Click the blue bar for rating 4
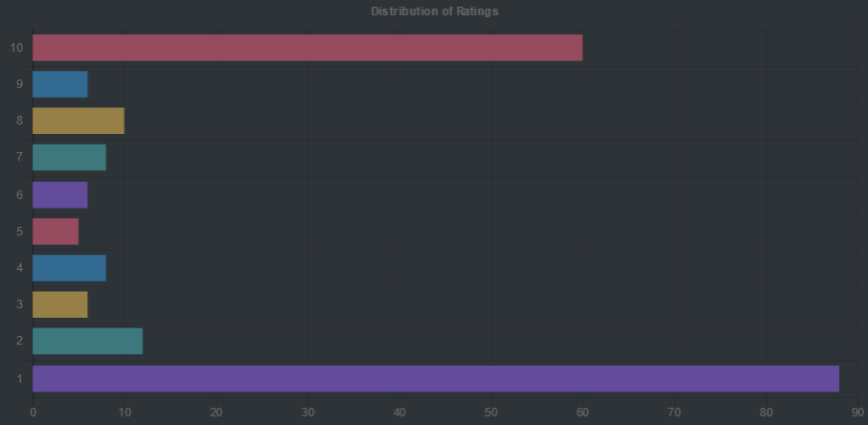Viewport: 868px width, 425px height. (69, 268)
